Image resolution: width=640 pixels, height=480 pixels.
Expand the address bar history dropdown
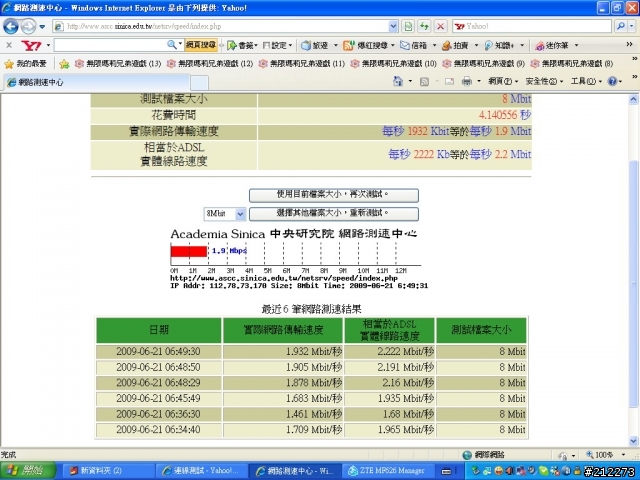click(x=393, y=27)
